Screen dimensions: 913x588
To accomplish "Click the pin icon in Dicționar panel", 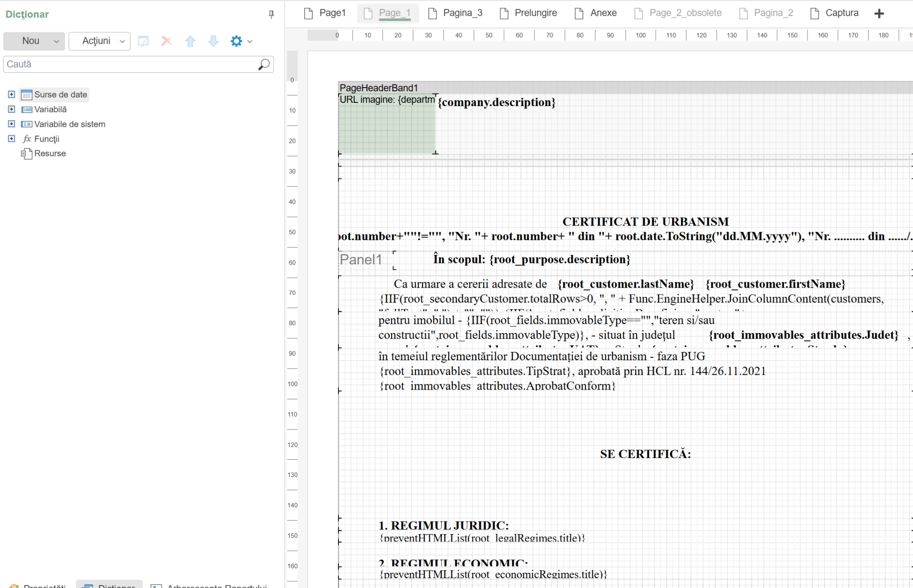I will 271,14.
